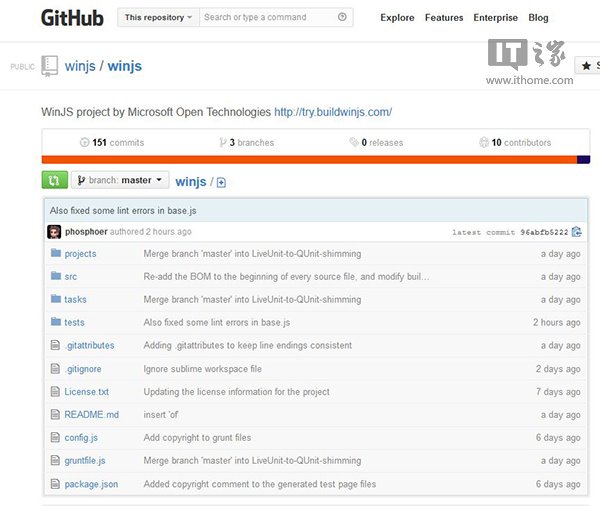Click the phosphoer avatar image
The image size is (600, 506).
[x=54, y=232]
